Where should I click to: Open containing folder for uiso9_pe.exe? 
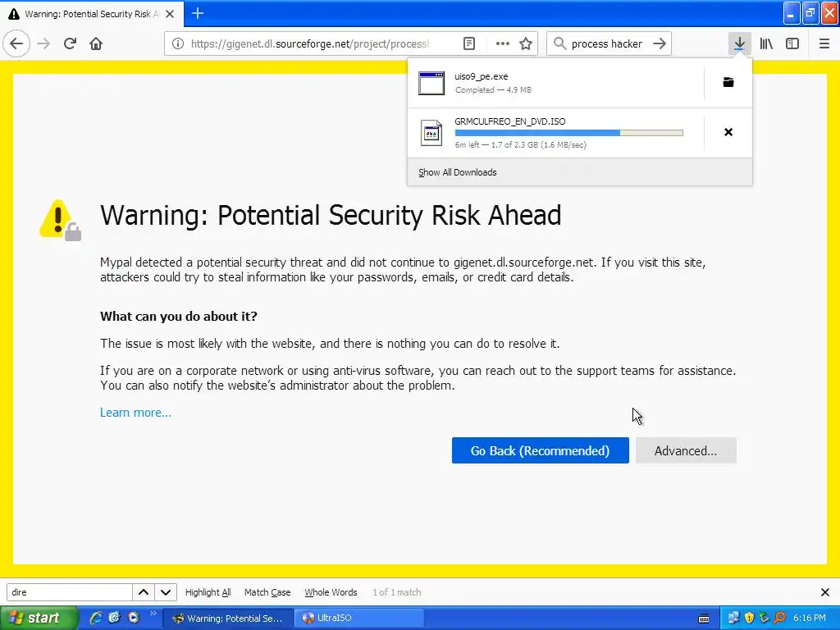pos(728,82)
